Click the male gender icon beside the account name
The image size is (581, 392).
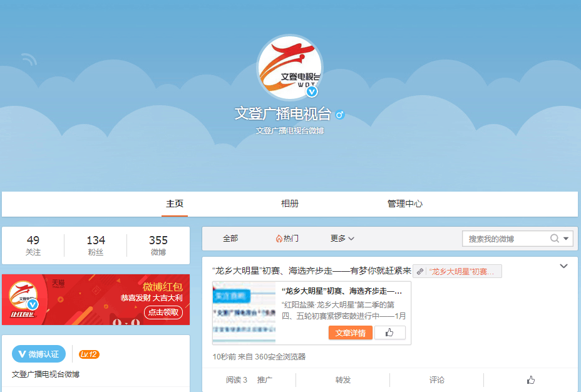click(x=340, y=115)
